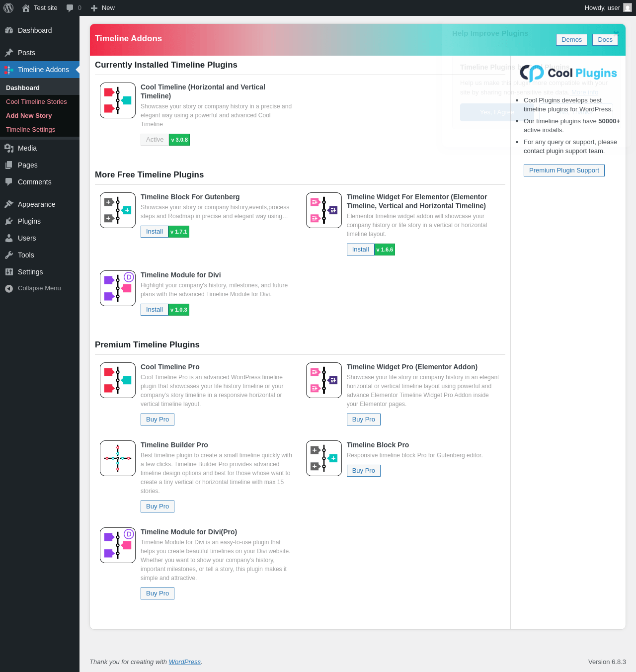Select Dashboard in Timeline Addons submenu
The image size is (636, 672).
pyautogui.click(x=40, y=87)
